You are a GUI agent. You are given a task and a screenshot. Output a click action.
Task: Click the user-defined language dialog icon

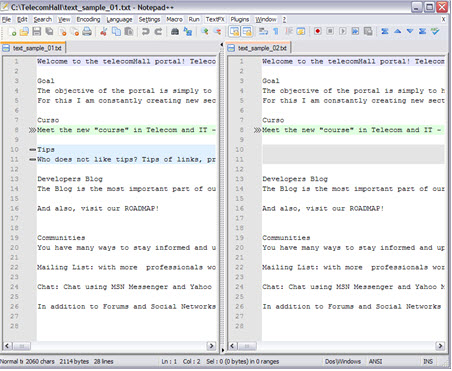tap(301, 32)
